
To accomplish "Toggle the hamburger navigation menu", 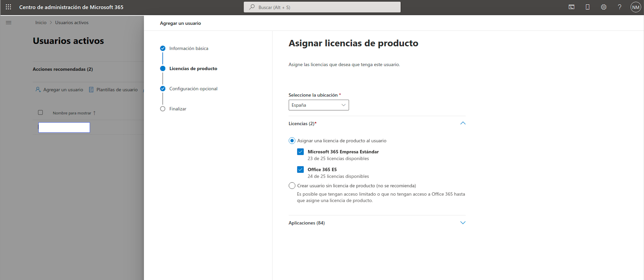I will 8,23.
